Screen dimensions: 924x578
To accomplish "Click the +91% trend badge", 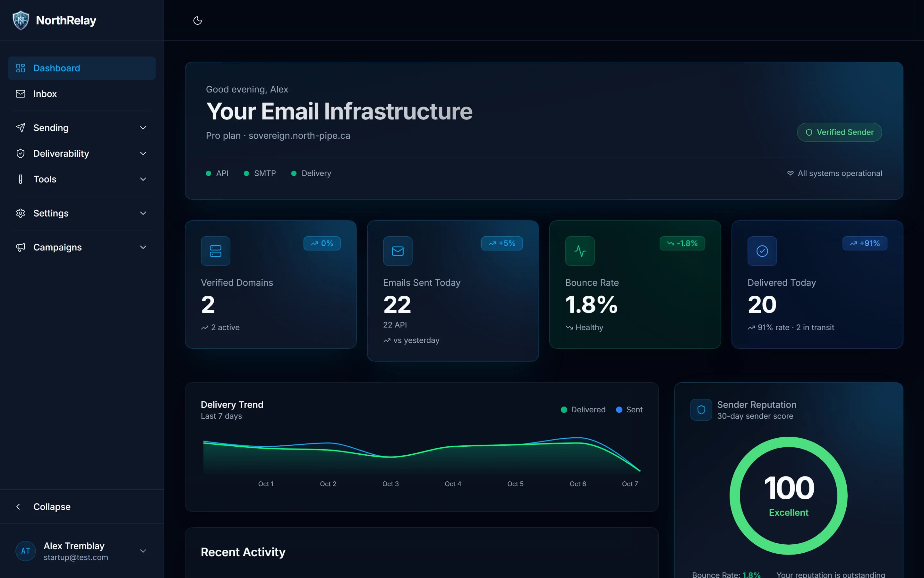I will click(x=864, y=243).
